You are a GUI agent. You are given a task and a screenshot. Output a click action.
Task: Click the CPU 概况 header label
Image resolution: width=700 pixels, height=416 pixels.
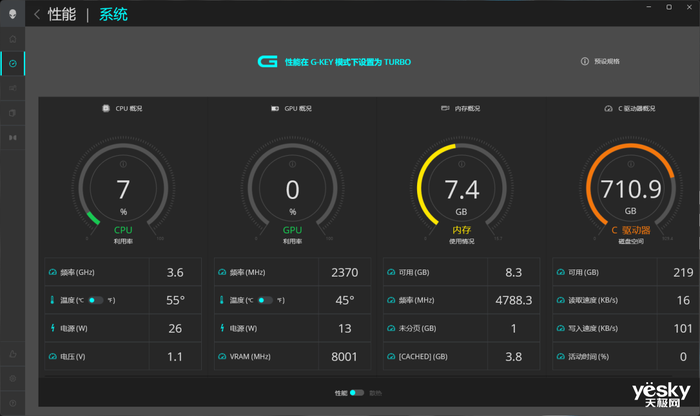pyautogui.click(x=129, y=108)
